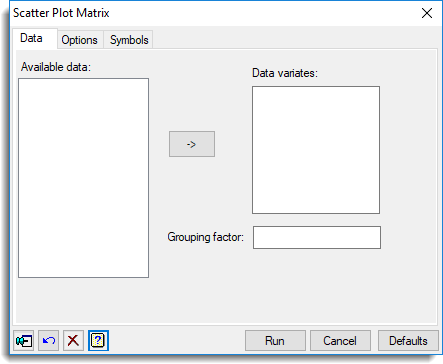
Task: Select the Data tab
Action: pyautogui.click(x=31, y=38)
